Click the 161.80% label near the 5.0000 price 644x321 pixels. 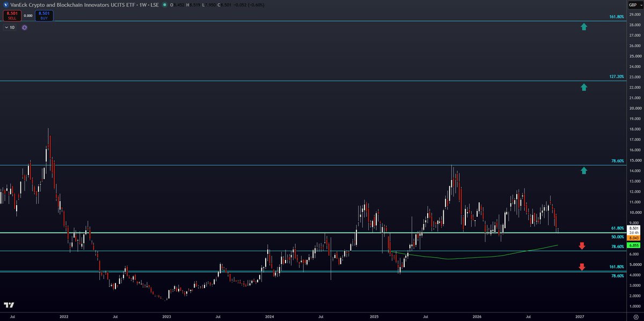point(617,267)
